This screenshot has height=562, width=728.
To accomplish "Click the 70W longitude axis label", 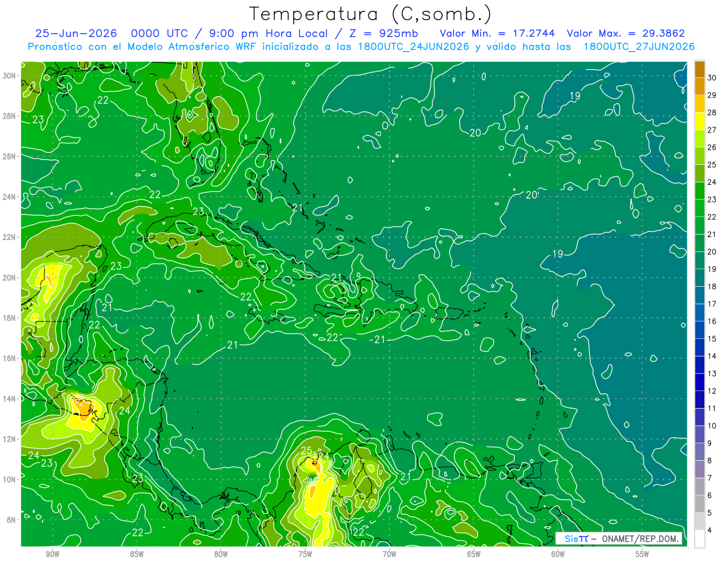I will tap(389, 554).
